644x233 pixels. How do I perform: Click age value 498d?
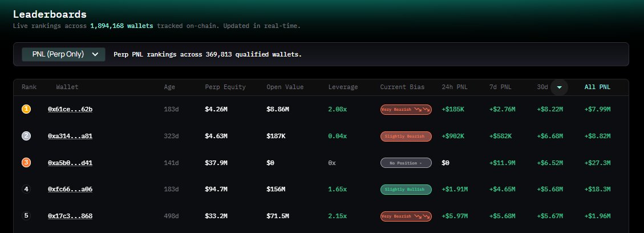click(x=171, y=216)
